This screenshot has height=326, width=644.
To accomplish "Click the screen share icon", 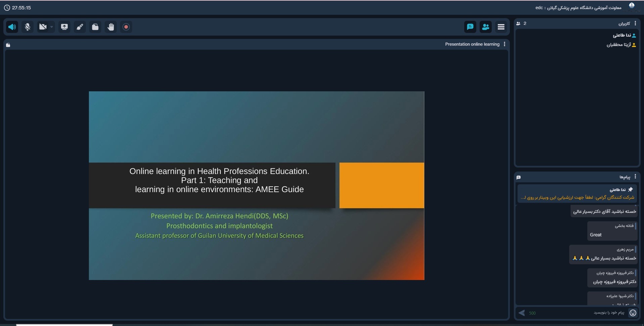I will pyautogui.click(x=64, y=27).
